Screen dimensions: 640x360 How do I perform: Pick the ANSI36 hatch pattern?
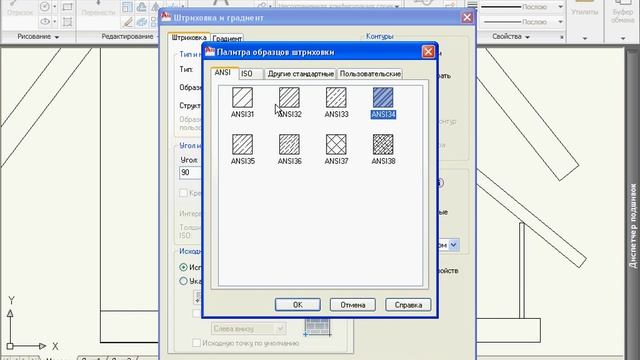(289, 144)
